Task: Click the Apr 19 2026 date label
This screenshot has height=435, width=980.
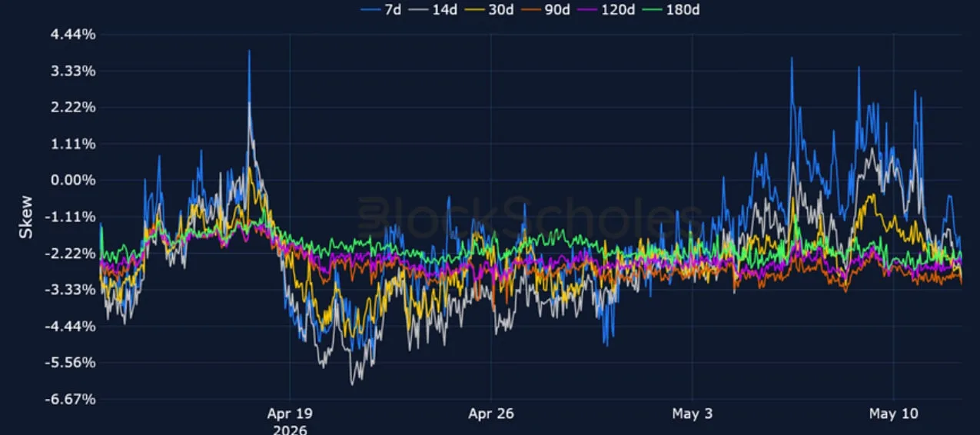Action: pos(290,421)
